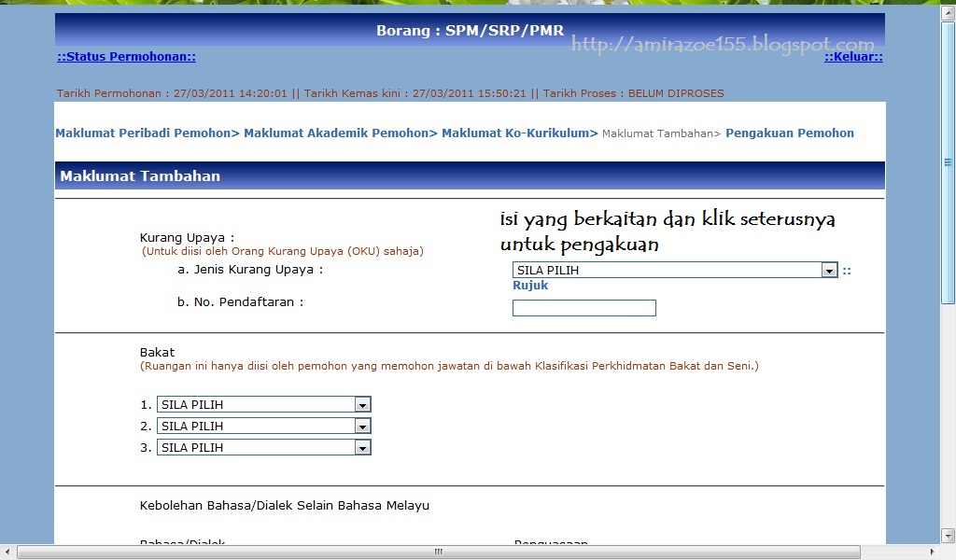
Task: Click the vertical scrollbar down arrow
Action: point(949,536)
